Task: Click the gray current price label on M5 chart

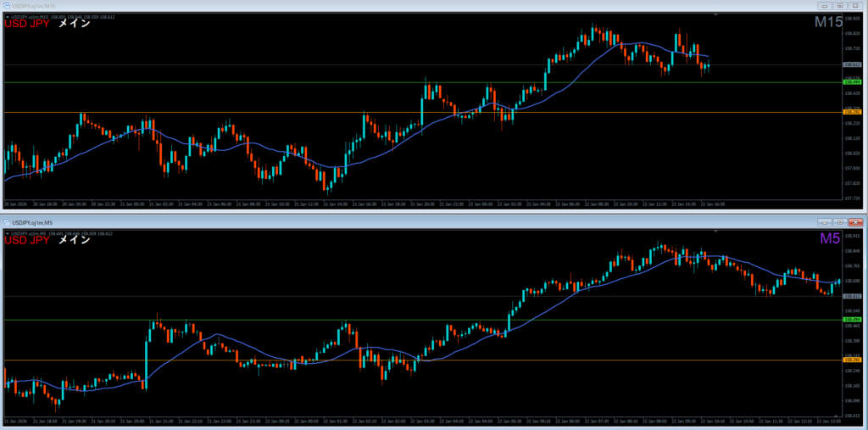Action: pos(851,296)
